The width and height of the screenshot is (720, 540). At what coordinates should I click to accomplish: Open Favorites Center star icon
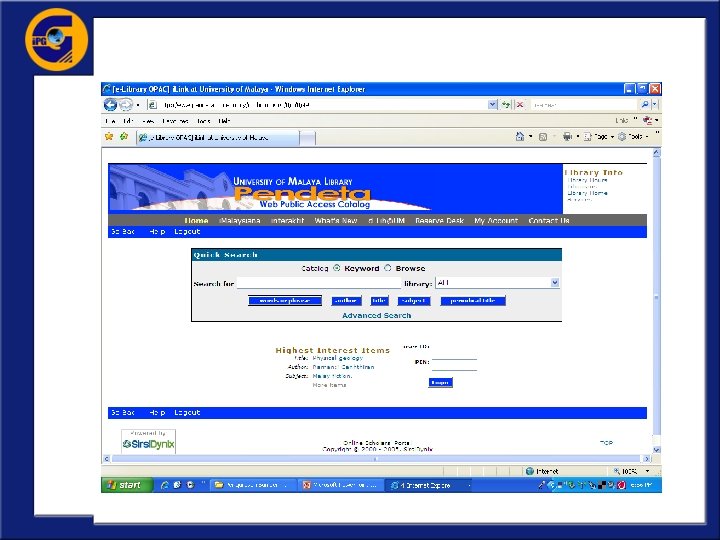[109, 136]
